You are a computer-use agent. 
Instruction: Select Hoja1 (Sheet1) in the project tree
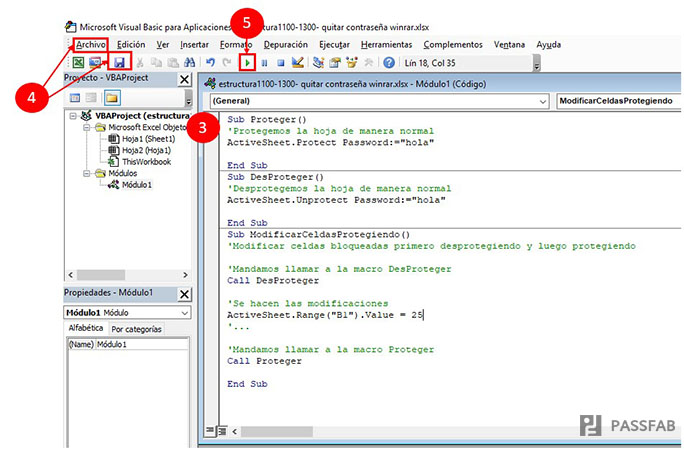148,139
